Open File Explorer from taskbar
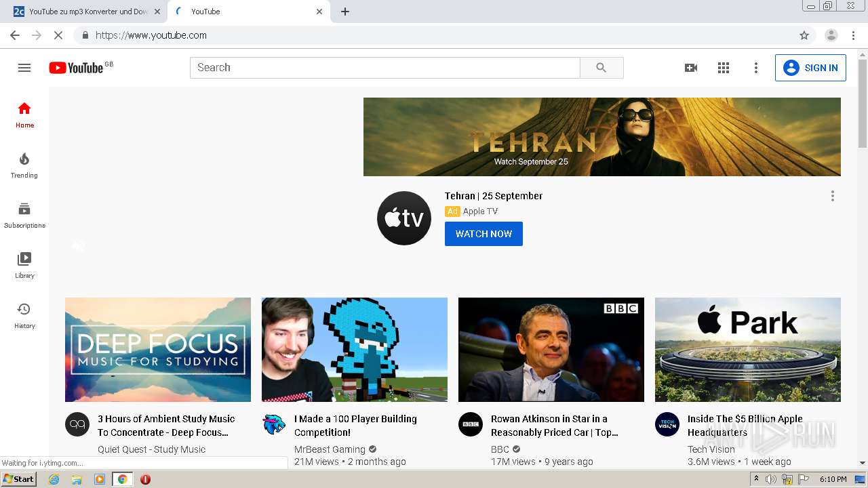Image resolution: width=868 pixels, height=488 pixels. 77,479
